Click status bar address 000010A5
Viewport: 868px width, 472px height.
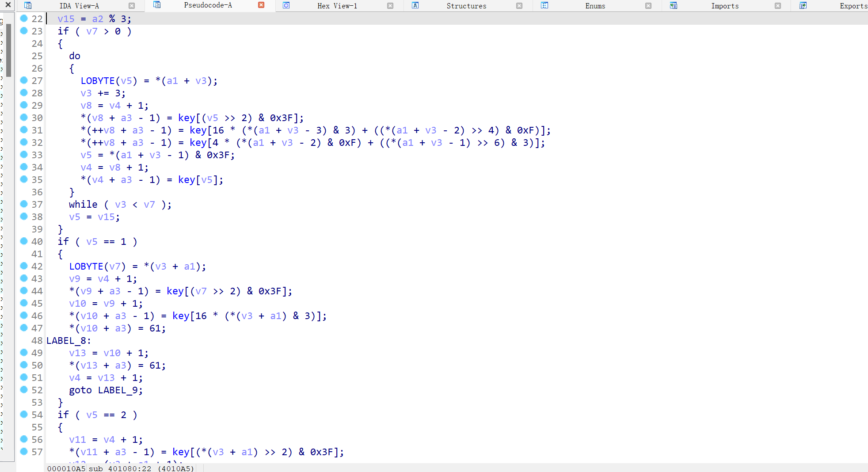click(66, 468)
